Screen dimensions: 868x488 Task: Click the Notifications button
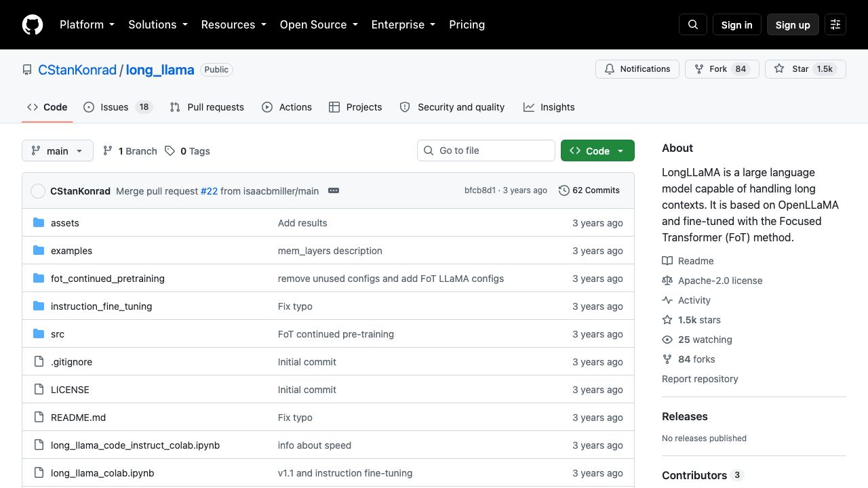point(637,69)
